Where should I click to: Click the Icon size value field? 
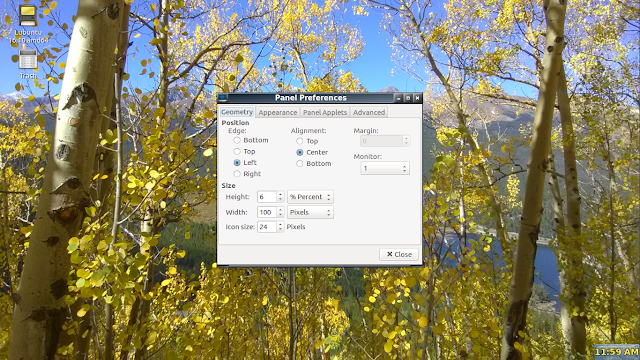click(x=267, y=227)
